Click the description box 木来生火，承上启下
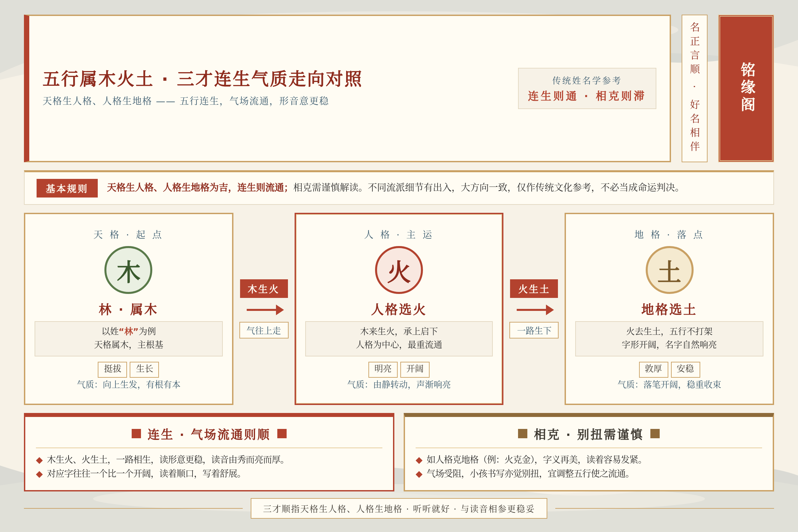 click(x=399, y=338)
